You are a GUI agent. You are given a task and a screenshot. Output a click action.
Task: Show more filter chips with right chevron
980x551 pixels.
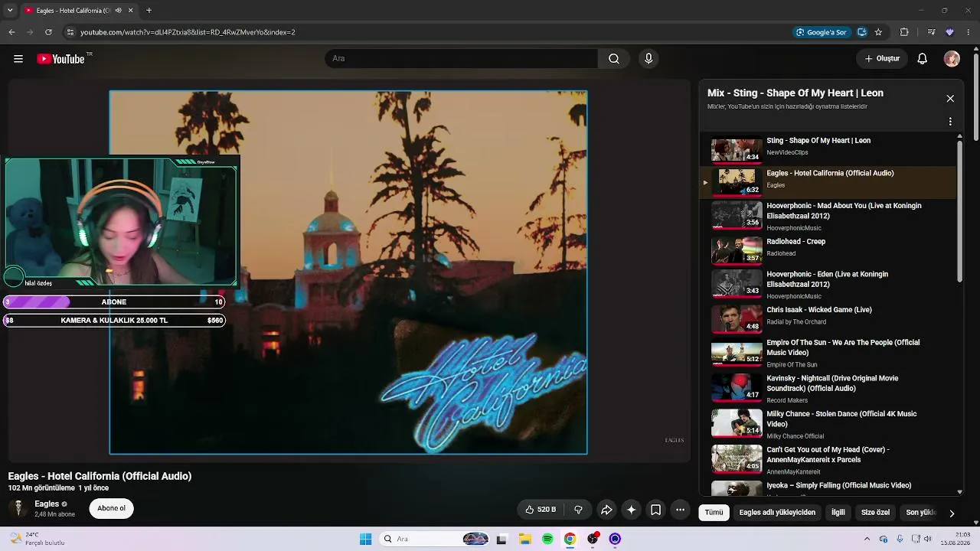pyautogui.click(x=952, y=513)
